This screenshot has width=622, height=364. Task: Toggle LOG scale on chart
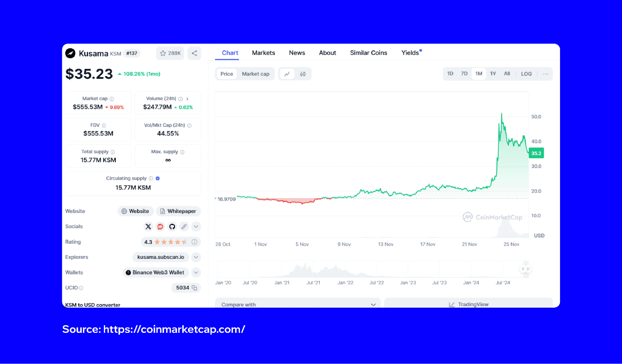click(526, 74)
